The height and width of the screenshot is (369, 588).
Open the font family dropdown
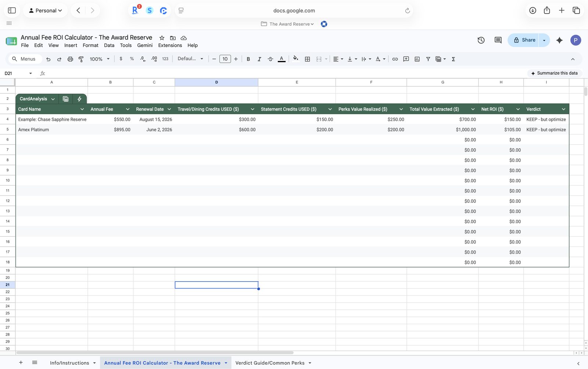[190, 59]
